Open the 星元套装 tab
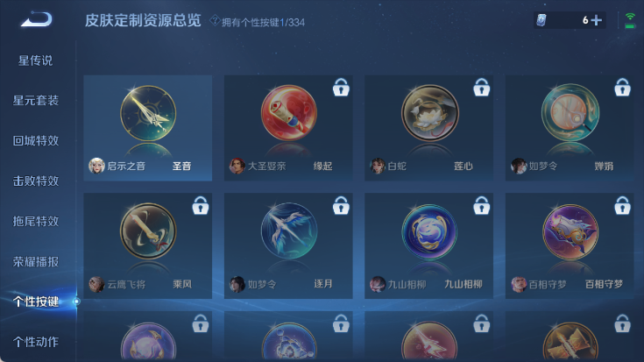This screenshot has height=362, width=644. tap(35, 100)
